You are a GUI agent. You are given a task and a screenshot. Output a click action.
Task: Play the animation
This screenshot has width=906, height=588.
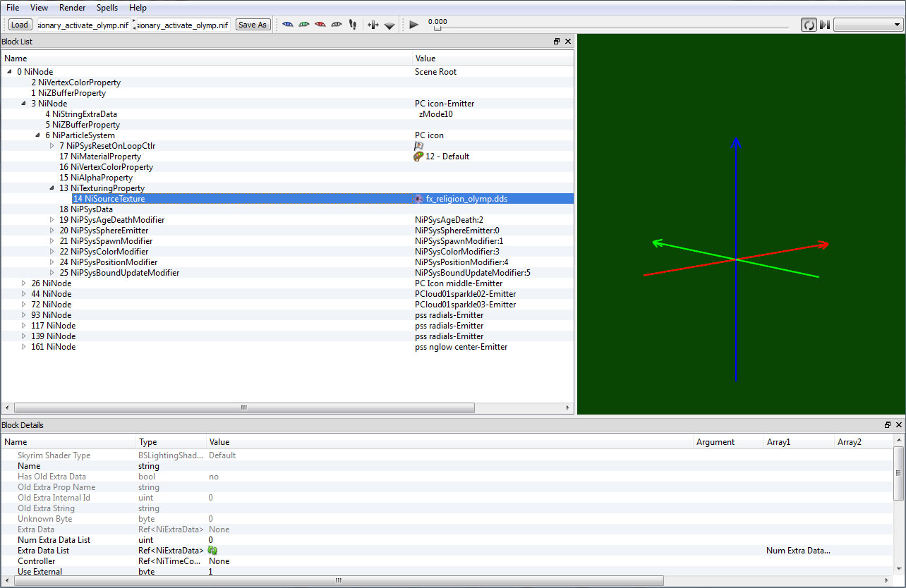pos(414,25)
